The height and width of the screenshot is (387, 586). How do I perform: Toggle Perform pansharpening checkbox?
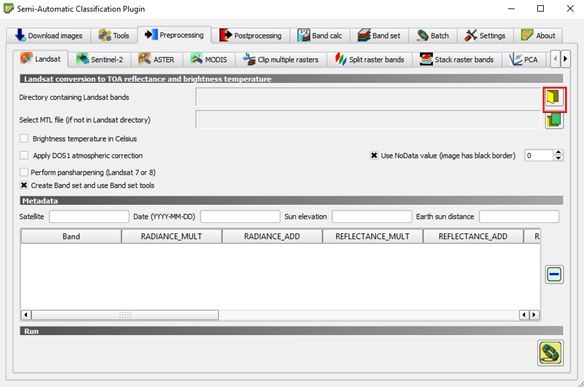pos(24,172)
